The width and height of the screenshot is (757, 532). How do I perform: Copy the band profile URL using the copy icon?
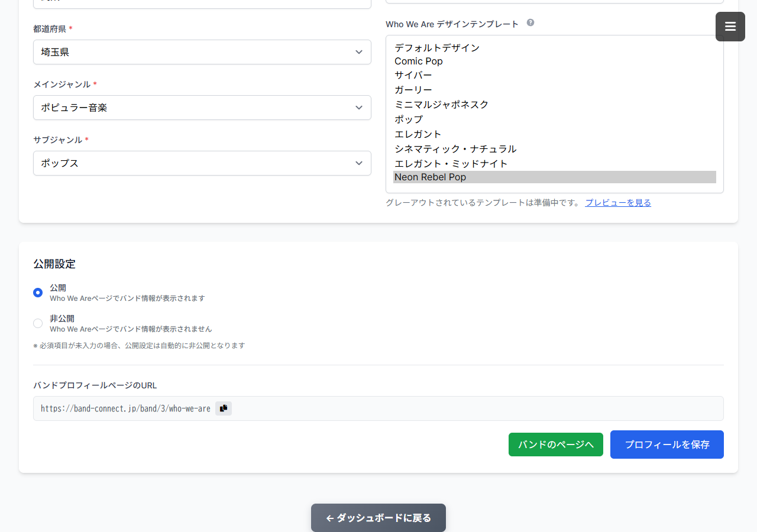click(x=223, y=408)
